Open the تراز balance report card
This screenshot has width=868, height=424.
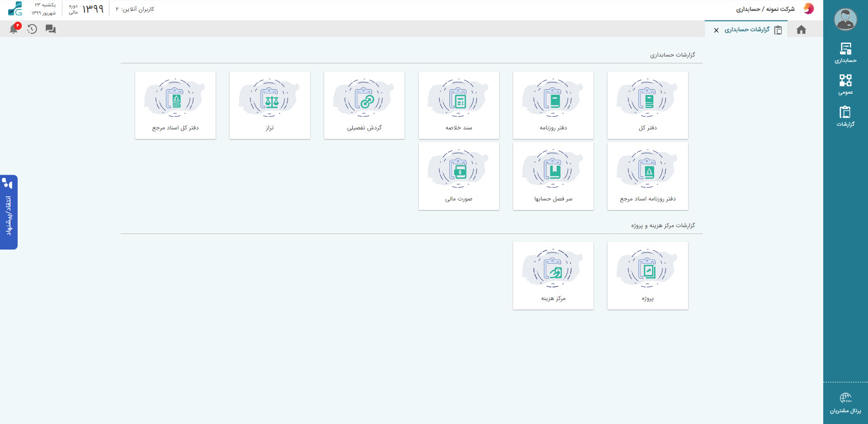[x=269, y=105]
